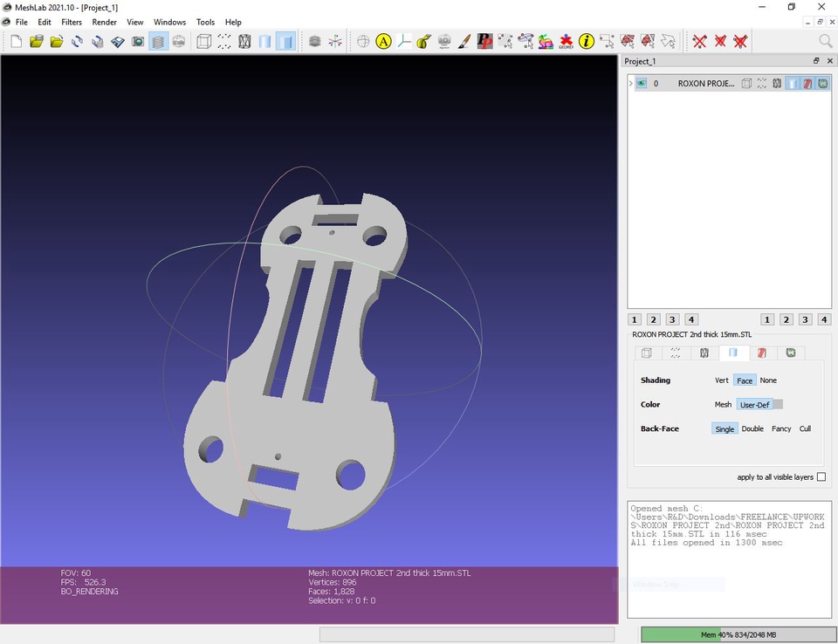Screen dimensions: 838x644
Task: Set Shading to Vert
Action: [722, 380]
